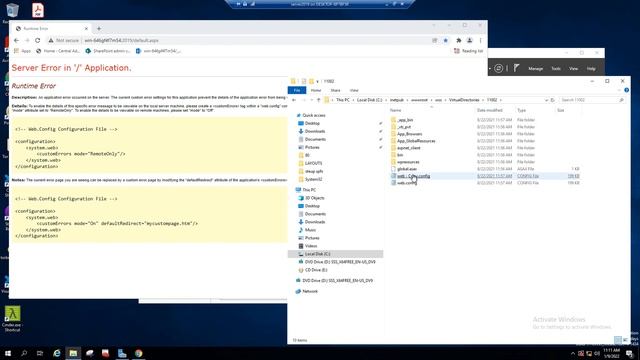Switch to Share ribbon tab in Explorer
Screen dimensions: 640x360
click(336, 90)
